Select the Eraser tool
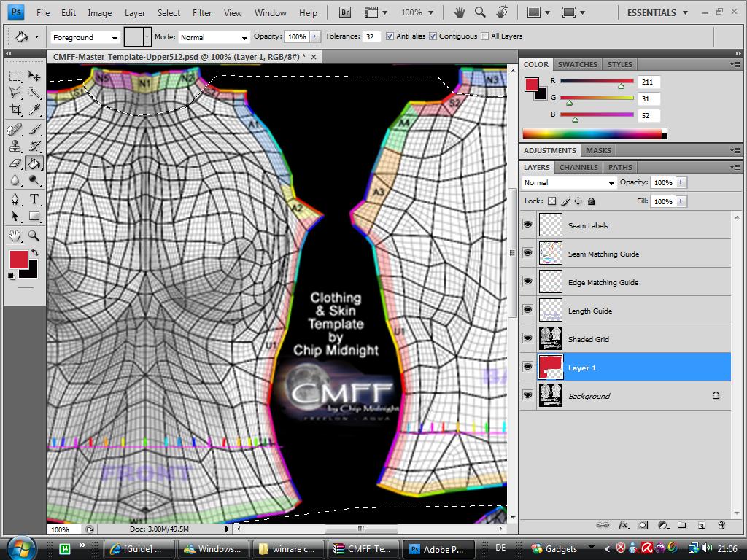The image size is (747, 560). pyautogui.click(x=15, y=163)
